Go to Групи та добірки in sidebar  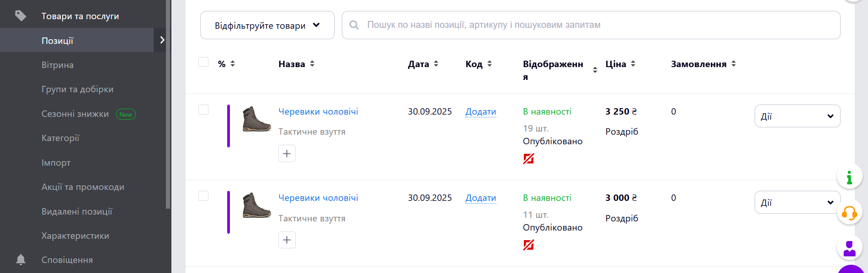coord(77,89)
